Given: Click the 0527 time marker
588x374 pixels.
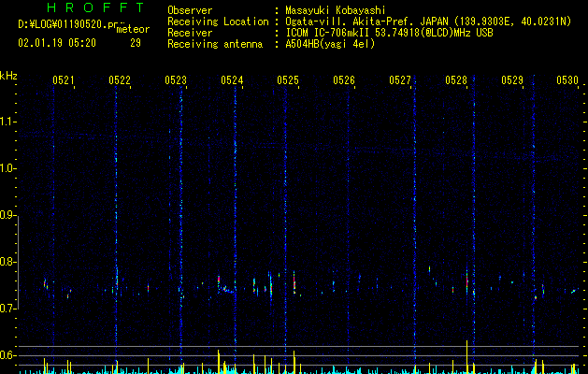Looking at the screenshot, I should point(400,80).
